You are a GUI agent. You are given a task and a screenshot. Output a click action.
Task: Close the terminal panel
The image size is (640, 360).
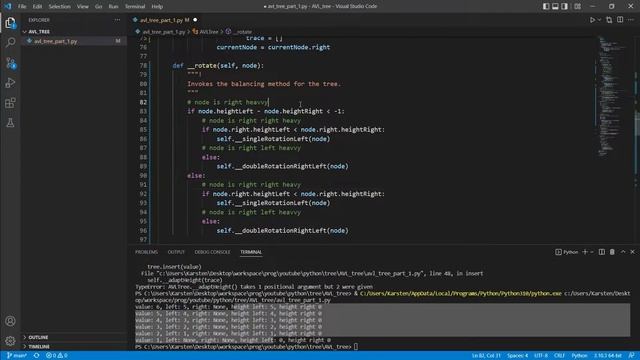(x=633, y=252)
